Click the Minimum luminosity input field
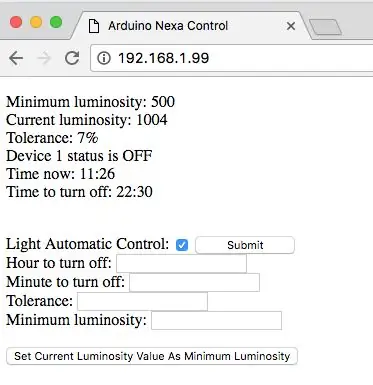373x385 pixels. pyautogui.click(x=216, y=321)
